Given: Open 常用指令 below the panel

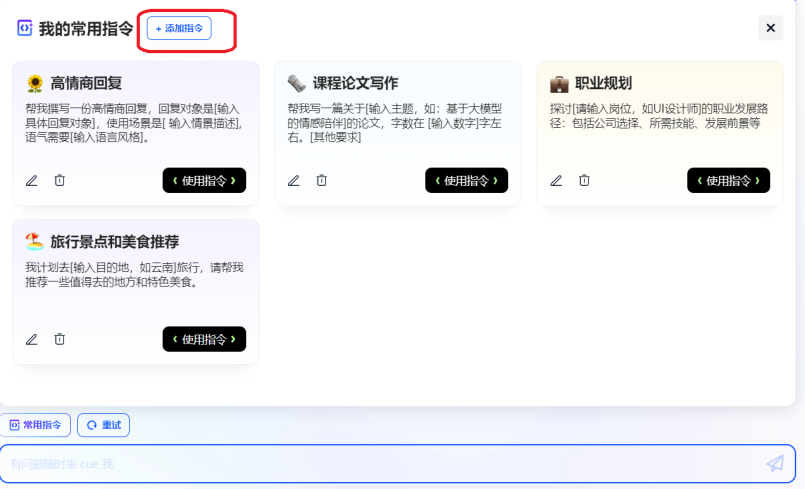Looking at the screenshot, I should (36, 425).
